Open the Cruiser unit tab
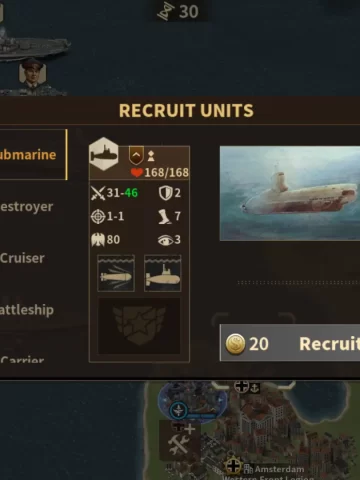Image resolution: width=360 pixels, height=480 pixels. 22,258
